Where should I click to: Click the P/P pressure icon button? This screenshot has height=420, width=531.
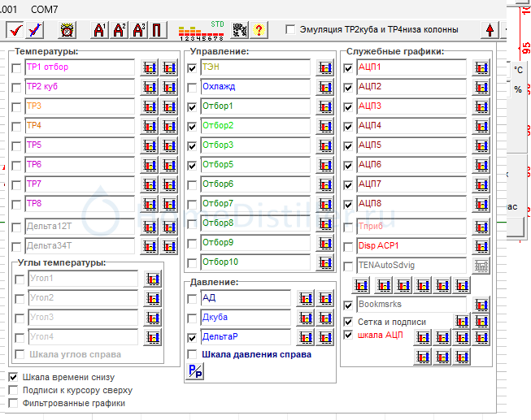(195, 371)
